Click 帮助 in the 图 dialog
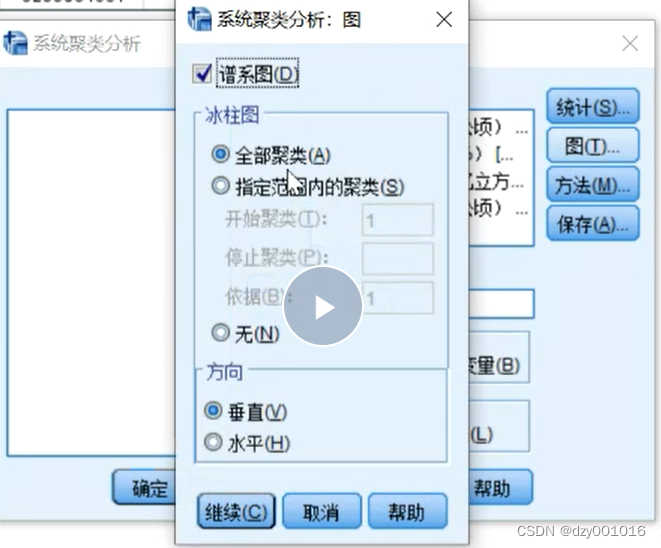The image size is (661, 548). click(407, 511)
